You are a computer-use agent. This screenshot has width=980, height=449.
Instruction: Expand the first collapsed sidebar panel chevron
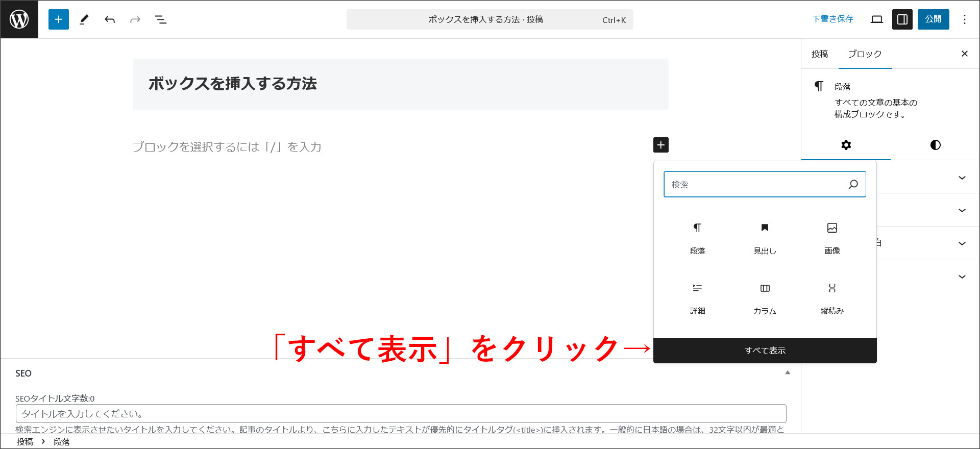tap(962, 178)
